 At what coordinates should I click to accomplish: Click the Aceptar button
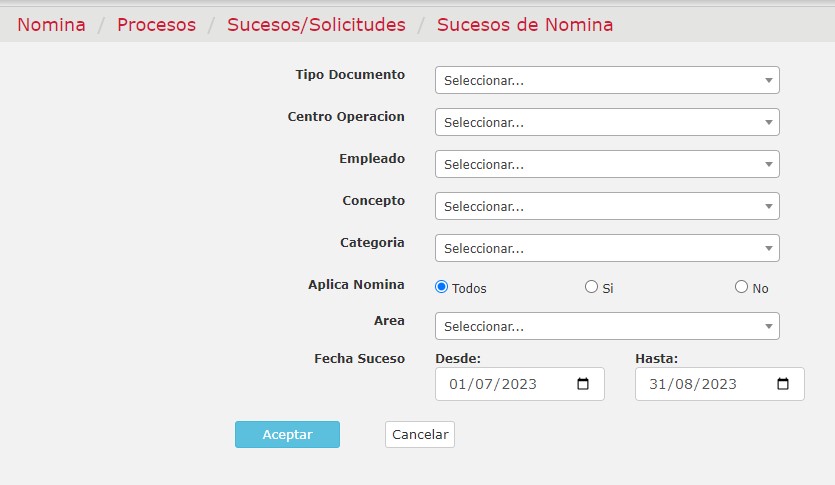(x=287, y=434)
